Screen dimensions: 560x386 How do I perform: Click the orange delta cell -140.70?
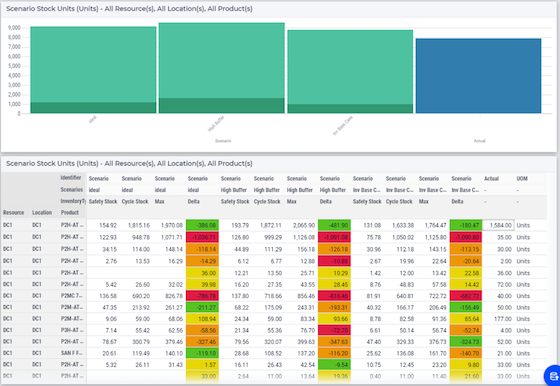point(466,353)
